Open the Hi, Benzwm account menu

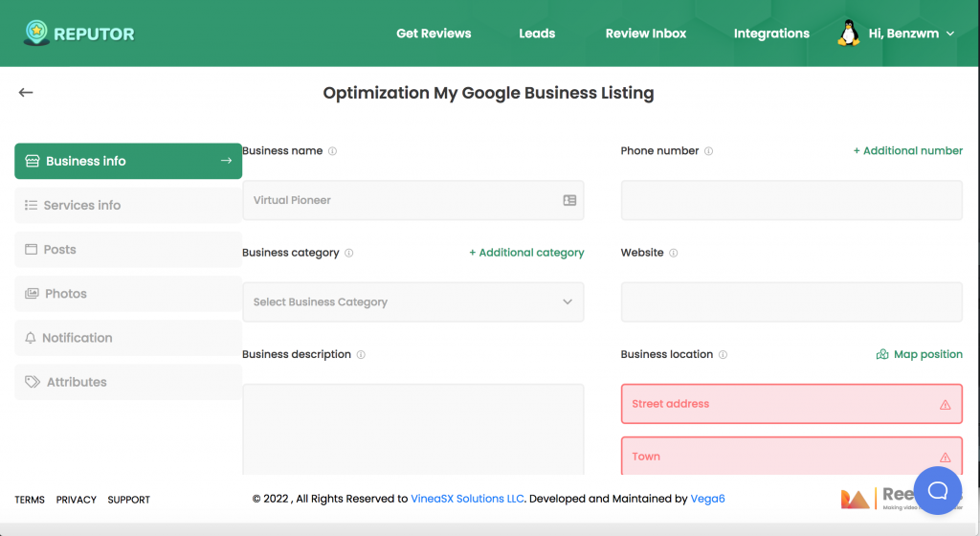(910, 33)
